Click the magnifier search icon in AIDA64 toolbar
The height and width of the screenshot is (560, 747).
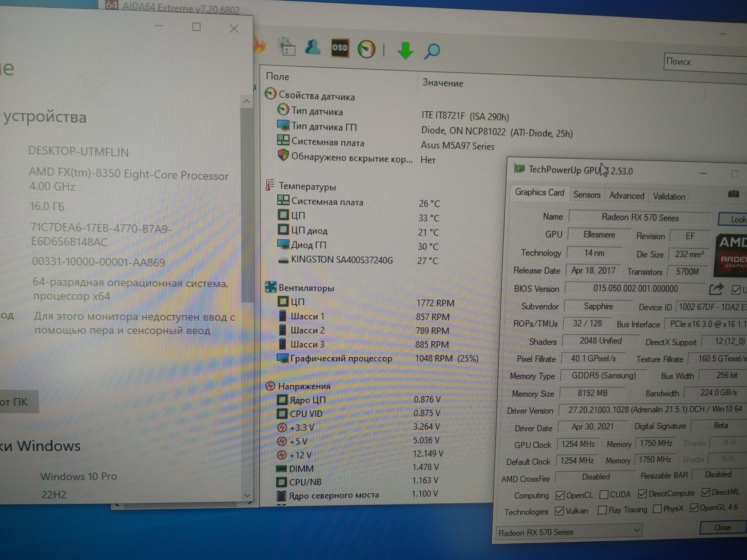tap(432, 52)
